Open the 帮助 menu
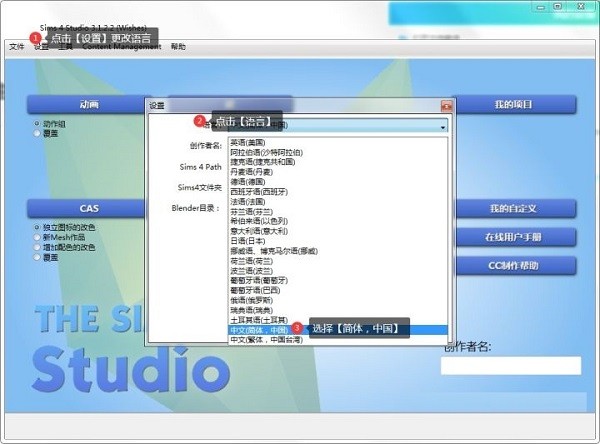 [178, 47]
